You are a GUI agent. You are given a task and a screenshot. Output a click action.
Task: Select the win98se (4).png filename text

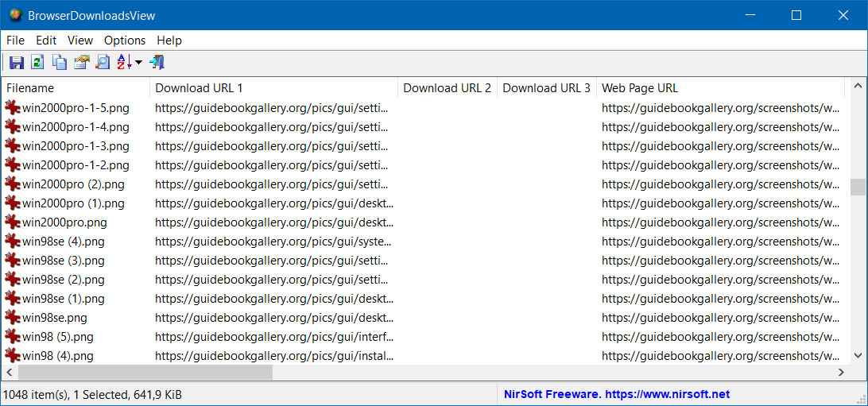63,242
